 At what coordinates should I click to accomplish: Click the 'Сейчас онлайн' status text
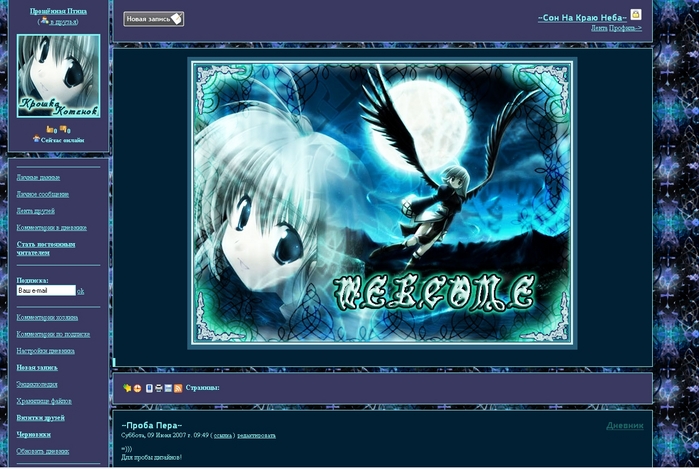click(x=62, y=140)
